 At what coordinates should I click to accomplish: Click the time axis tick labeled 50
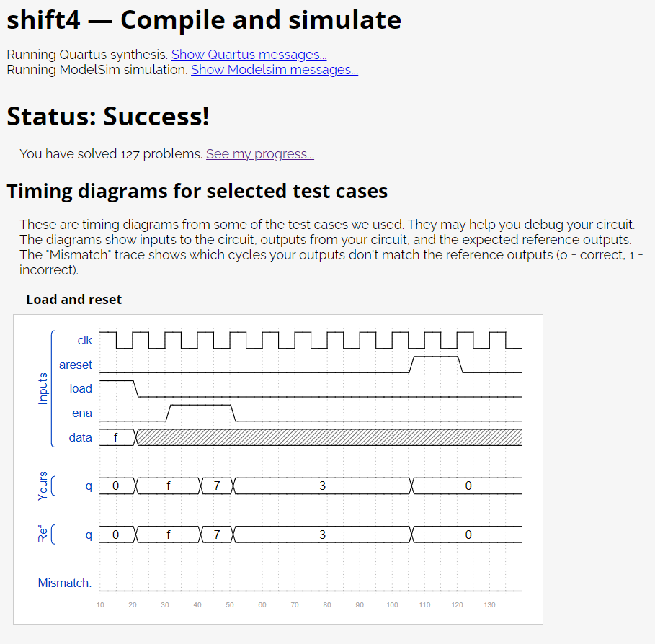pos(230,605)
